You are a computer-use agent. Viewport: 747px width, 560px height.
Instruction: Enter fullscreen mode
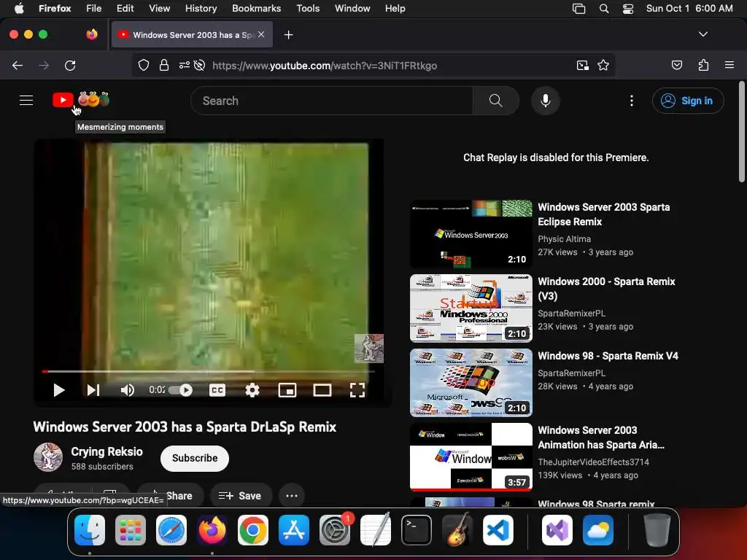tap(357, 391)
